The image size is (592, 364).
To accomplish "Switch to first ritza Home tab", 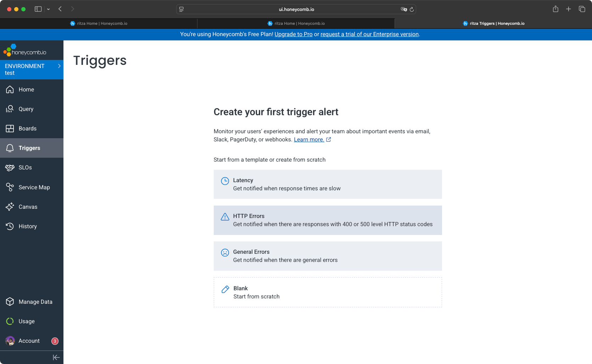I will (x=99, y=23).
